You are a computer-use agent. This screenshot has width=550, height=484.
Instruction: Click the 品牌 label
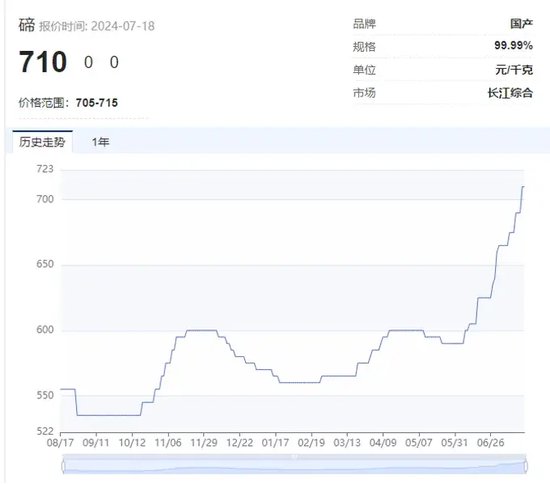[364, 24]
